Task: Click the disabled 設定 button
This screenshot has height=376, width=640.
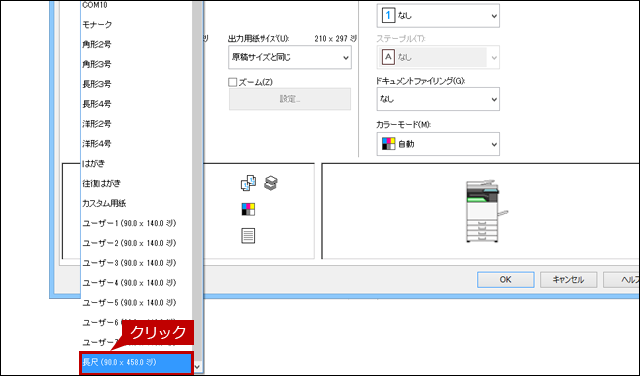Action: pyautogui.click(x=290, y=99)
